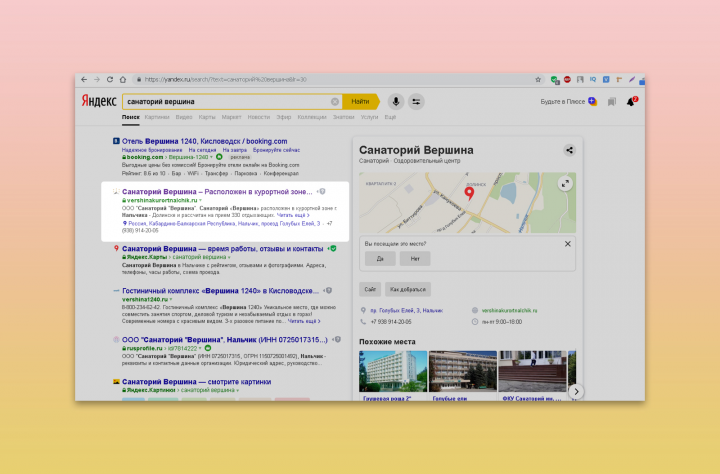720x474 pixels.
Task: Open Yandex bookmarks collection icon
Action: tap(612, 102)
